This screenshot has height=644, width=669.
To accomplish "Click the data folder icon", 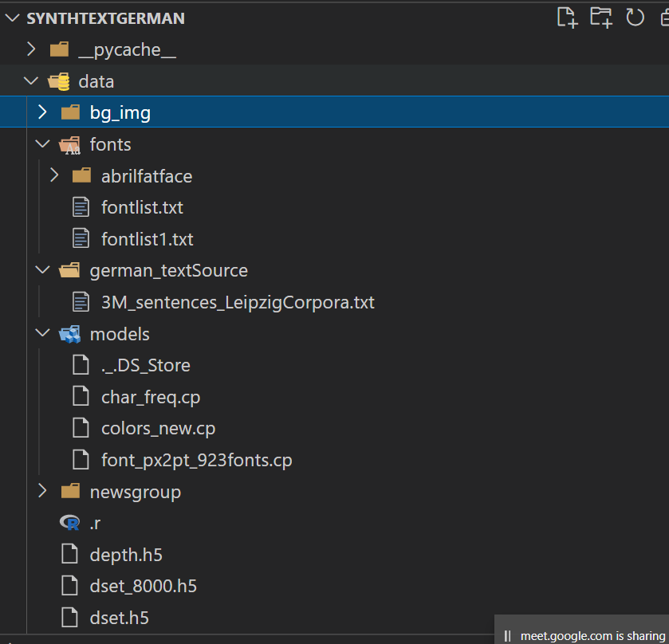I will (x=57, y=80).
